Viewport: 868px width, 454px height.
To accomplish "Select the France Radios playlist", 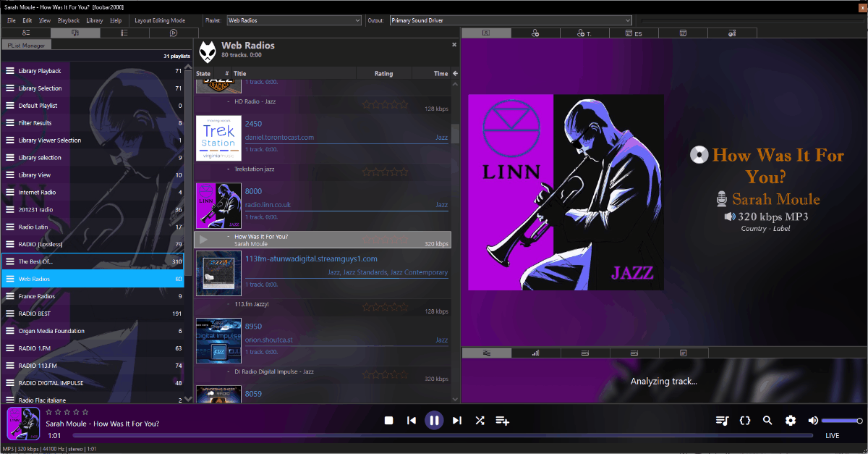I will click(x=93, y=296).
